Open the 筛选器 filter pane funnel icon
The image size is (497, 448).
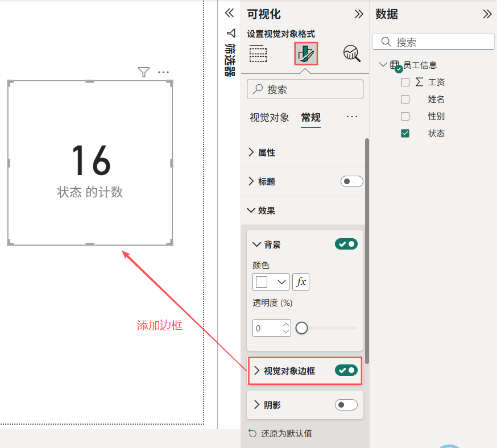click(x=231, y=33)
